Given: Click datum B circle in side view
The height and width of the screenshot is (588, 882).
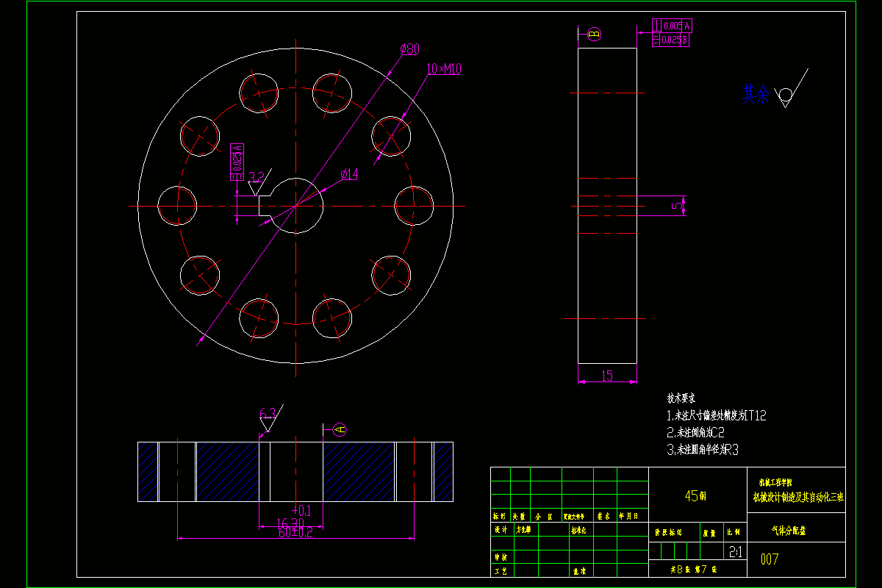Looking at the screenshot, I should click(594, 34).
